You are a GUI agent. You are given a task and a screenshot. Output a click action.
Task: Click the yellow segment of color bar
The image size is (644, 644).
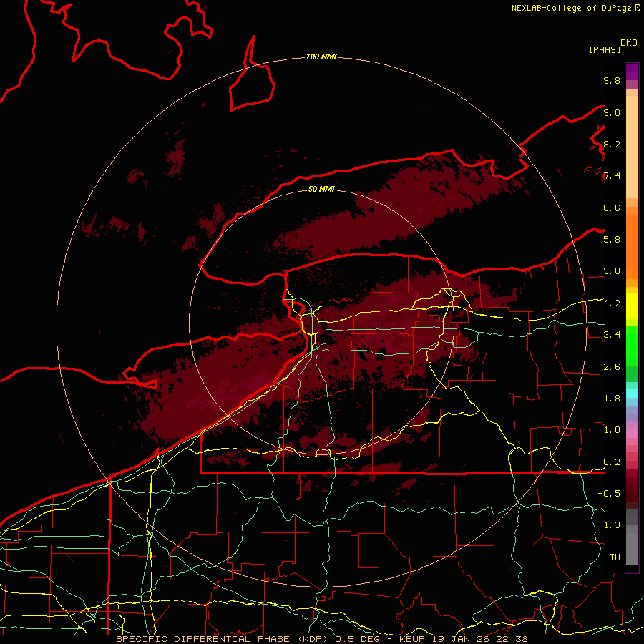click(632, 306)
